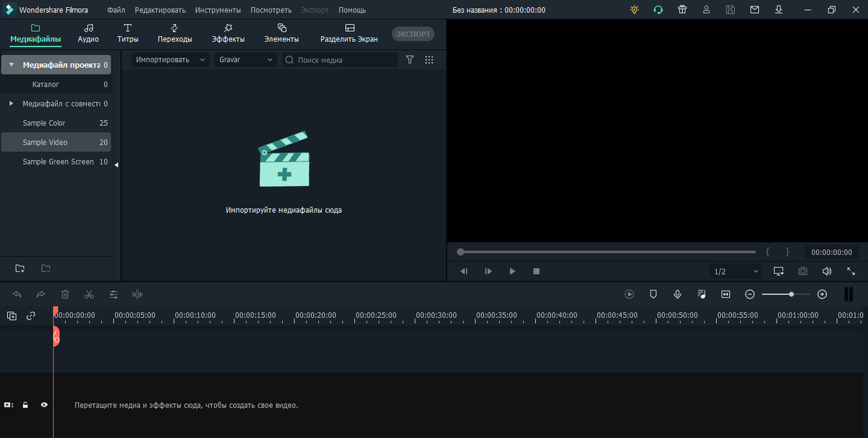Click the import media clapperboard
This screenshot has height=438, width=868.
pyautogui.click(x=284, y=159)
